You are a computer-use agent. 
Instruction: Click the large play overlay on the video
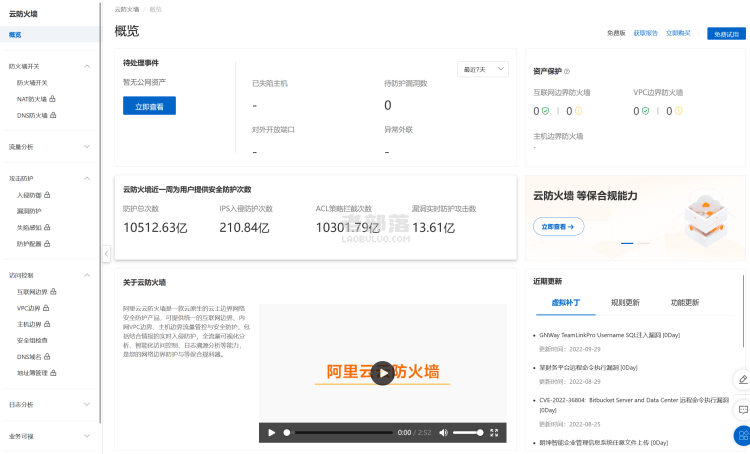383,373
